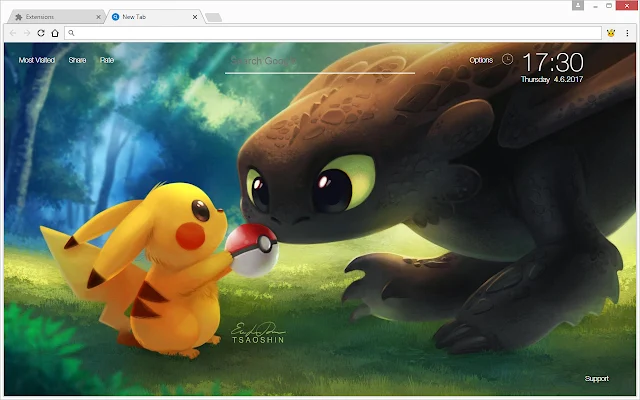Click the magnifier icon in address bar
This screenshot has height=400, width=640.
(71, 33)
